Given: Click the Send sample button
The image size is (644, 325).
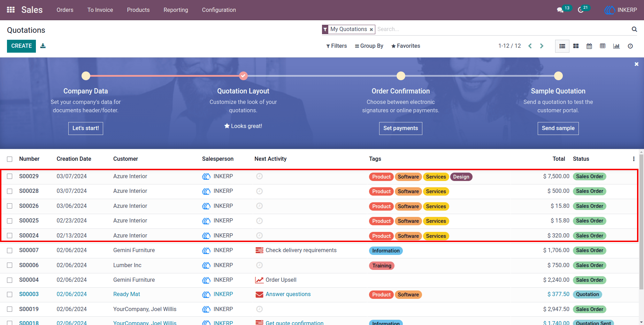Looking at the screenshot, I should pos(558,128).
